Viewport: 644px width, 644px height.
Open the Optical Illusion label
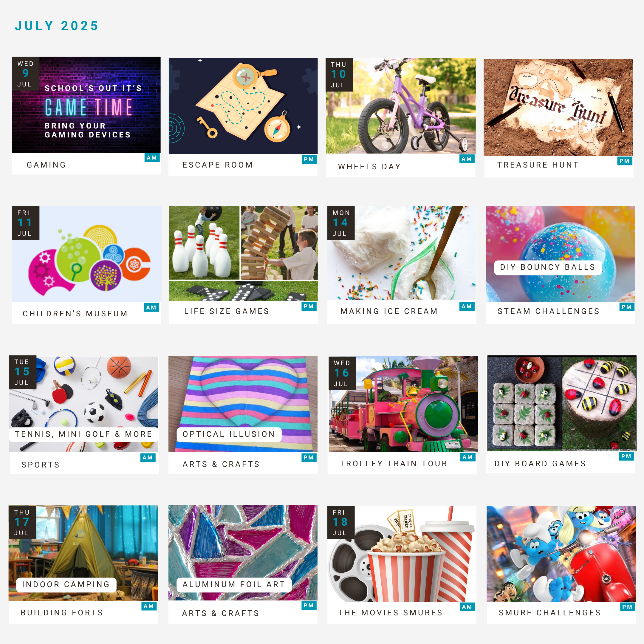[x=229, y=434]
